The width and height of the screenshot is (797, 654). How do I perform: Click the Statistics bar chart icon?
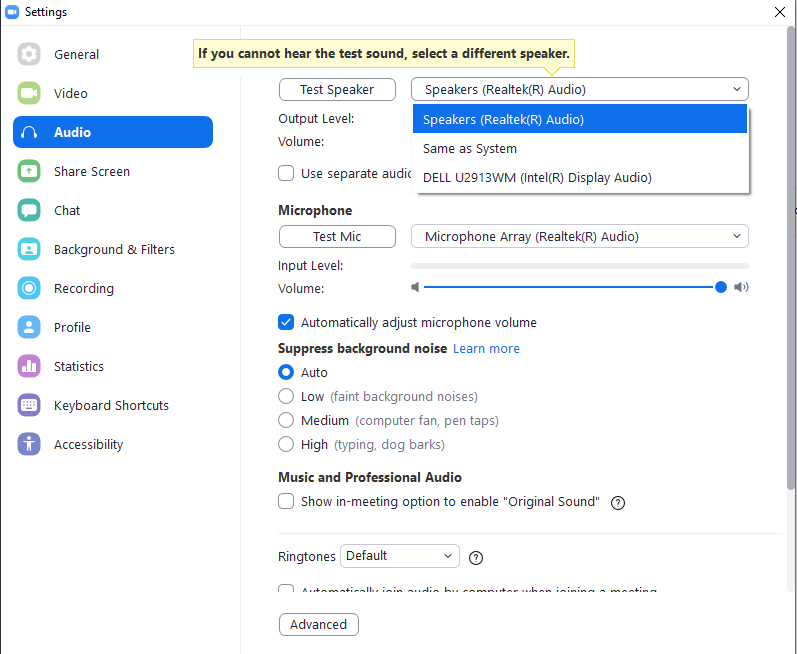[29, 366]
